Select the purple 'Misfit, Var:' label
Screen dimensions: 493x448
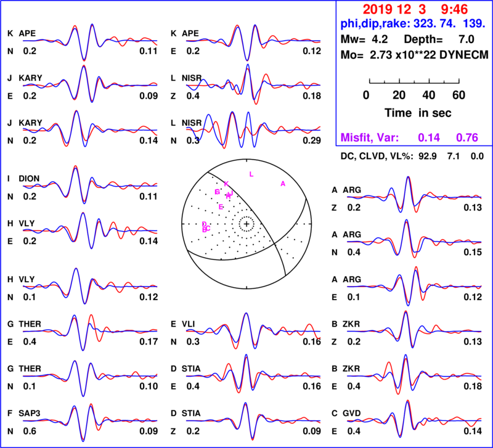[370, 137]
